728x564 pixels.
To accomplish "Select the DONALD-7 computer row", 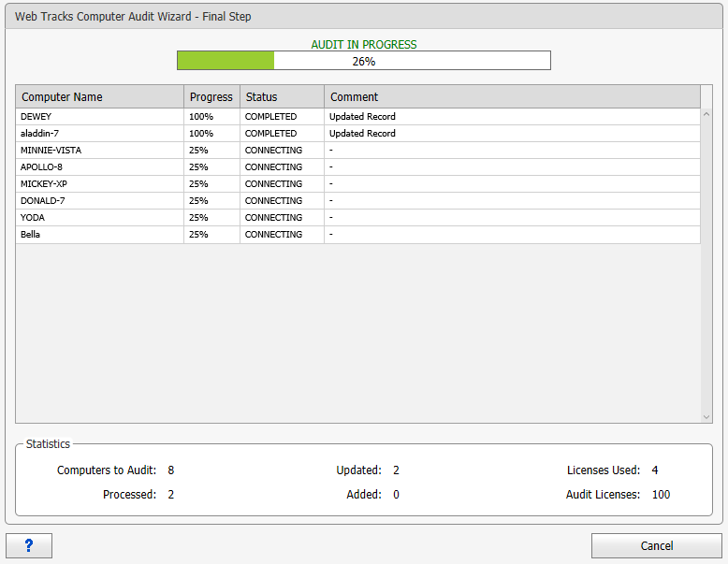I will pos(358,200).
